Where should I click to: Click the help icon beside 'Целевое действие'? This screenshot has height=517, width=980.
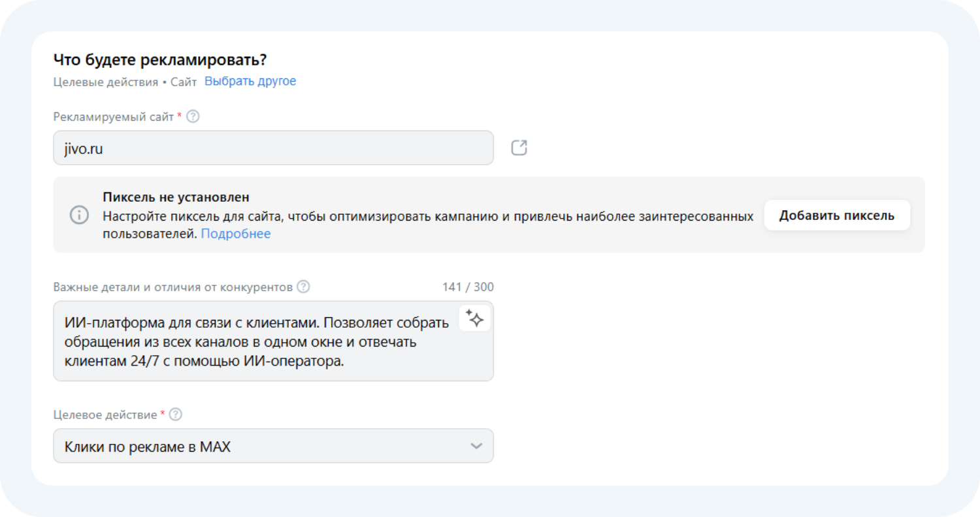[x=175, y=415]
